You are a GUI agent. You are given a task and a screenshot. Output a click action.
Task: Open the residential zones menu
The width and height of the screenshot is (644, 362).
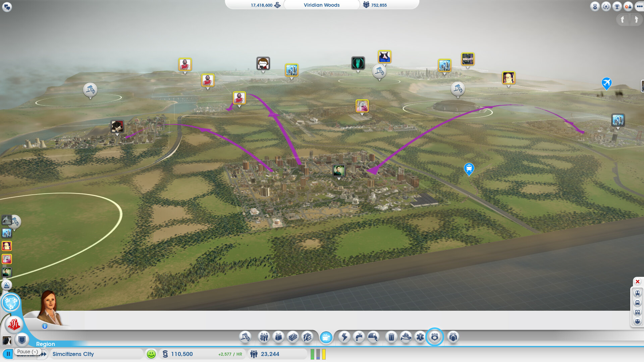coord(264,337)
